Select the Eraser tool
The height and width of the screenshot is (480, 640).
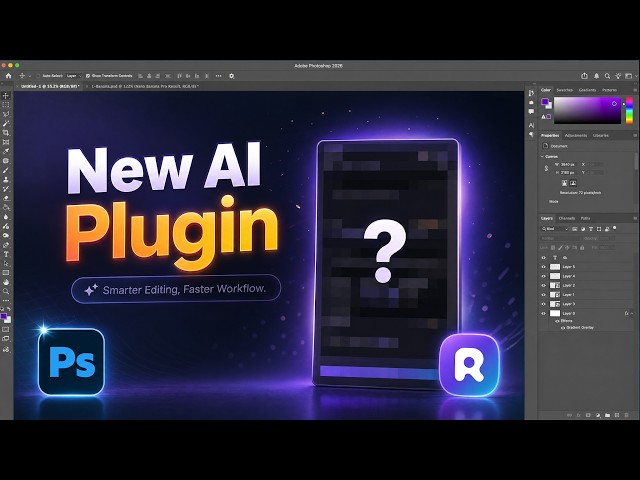point(6,198)
